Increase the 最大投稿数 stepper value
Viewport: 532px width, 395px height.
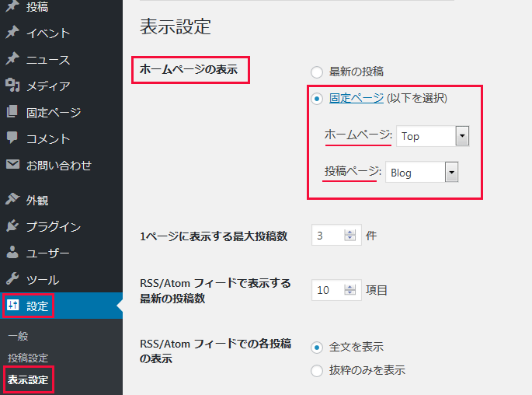350,232
